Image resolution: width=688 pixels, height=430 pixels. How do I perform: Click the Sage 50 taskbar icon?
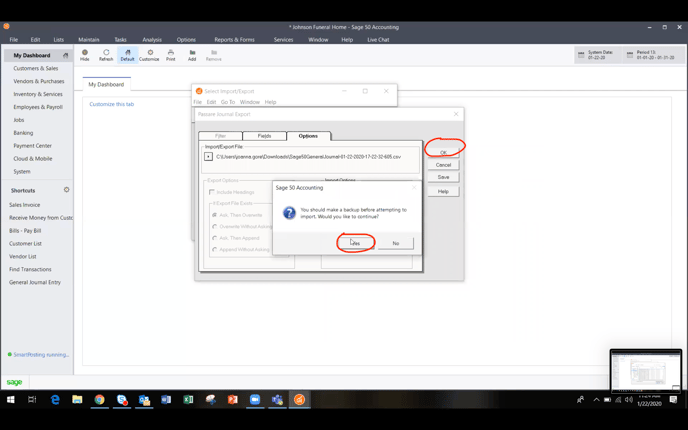[x=300, y=400]
